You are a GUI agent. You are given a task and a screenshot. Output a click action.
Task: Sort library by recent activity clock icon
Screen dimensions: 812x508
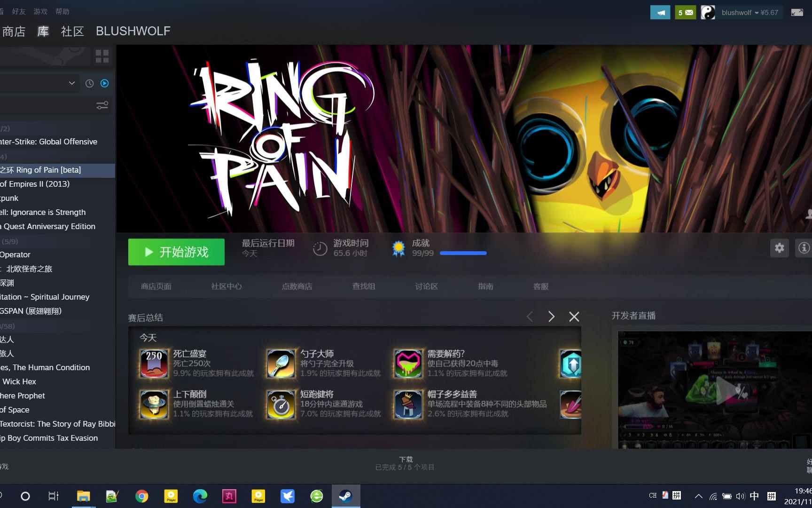(89, 83)
